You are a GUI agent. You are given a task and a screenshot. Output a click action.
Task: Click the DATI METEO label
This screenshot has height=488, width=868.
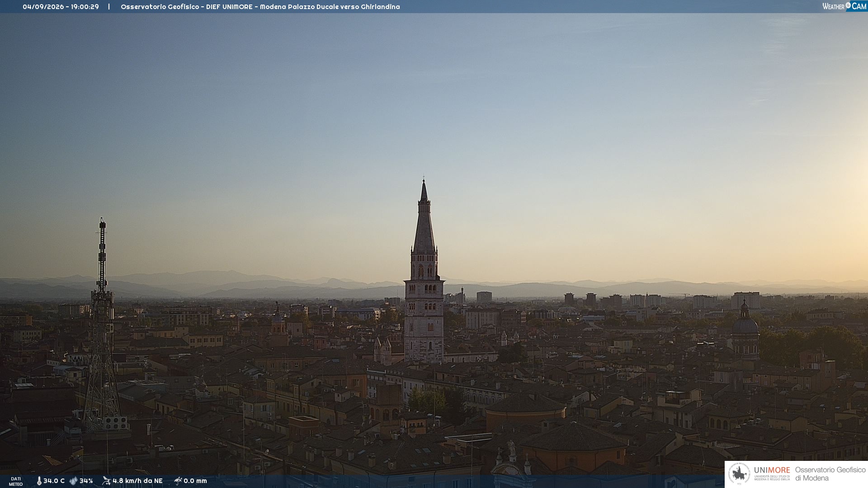(x=16, y=481)
